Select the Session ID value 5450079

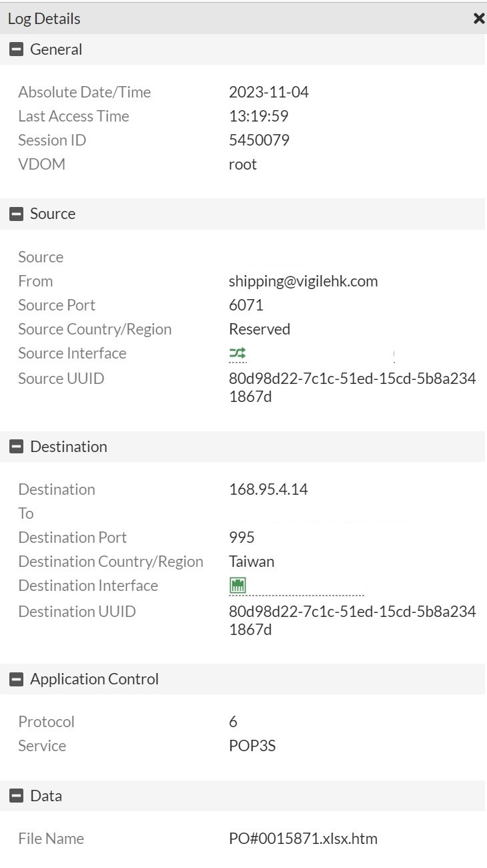click(x=259, y=140)
